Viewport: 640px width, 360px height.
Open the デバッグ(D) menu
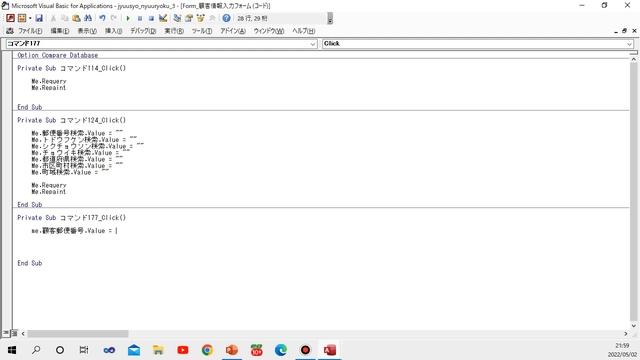coord(143,31)
